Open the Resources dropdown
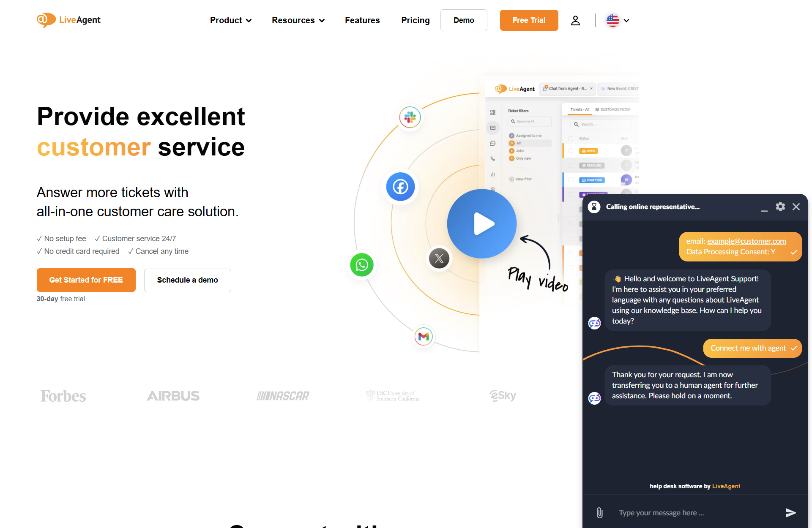This screenshot has width=812, height=528. click(298, 20)
